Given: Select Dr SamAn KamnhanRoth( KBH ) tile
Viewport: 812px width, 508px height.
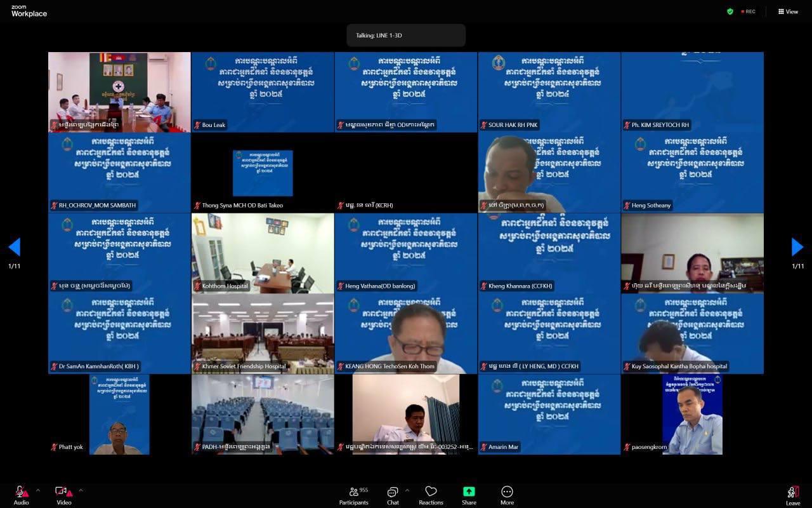Looking at the screenshot, I should (x=119, y=334).
